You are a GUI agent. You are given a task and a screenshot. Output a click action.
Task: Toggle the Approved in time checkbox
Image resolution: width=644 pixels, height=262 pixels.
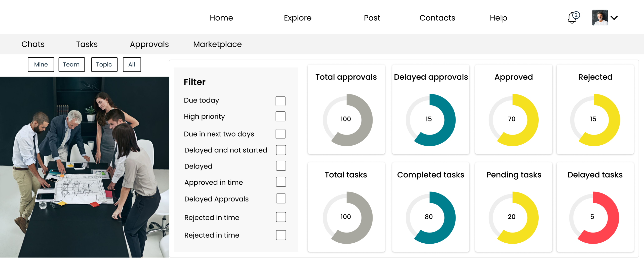pyautogui.click(x=281, y=182)
